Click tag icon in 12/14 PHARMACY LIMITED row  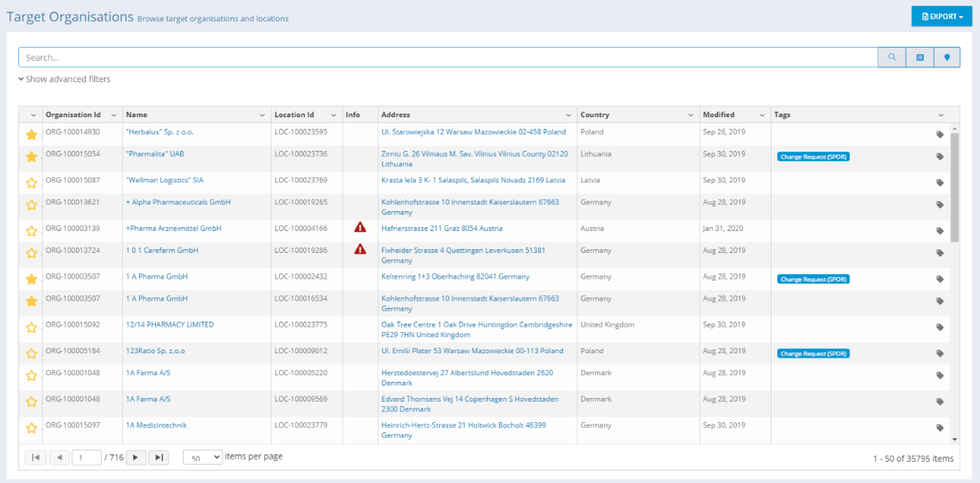[940, 328]
